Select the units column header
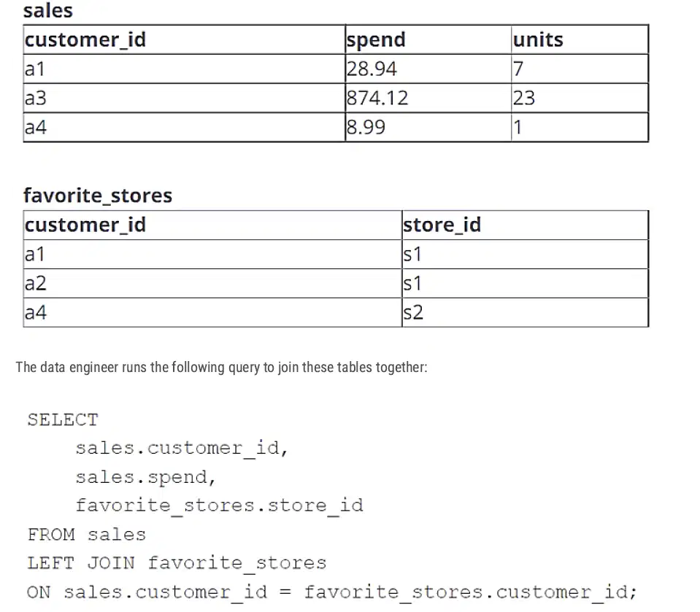Image resolution: width=700 pixels, height=612 pixels. (x=580, y=39)
